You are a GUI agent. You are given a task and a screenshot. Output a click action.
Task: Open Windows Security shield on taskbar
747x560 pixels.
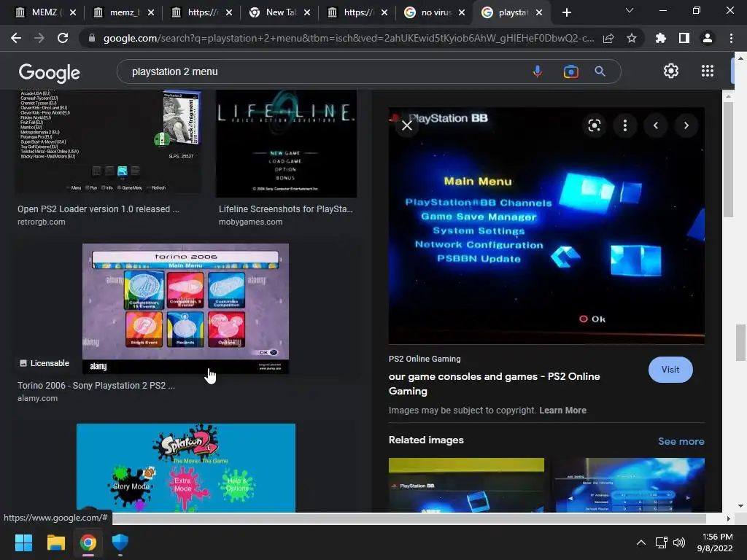coord(120,542)
